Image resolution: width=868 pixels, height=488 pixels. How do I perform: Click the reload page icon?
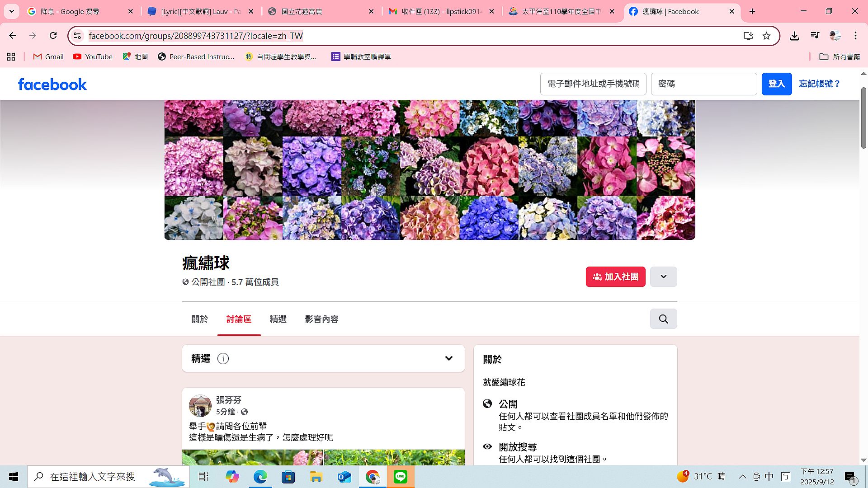coord(53,36)
